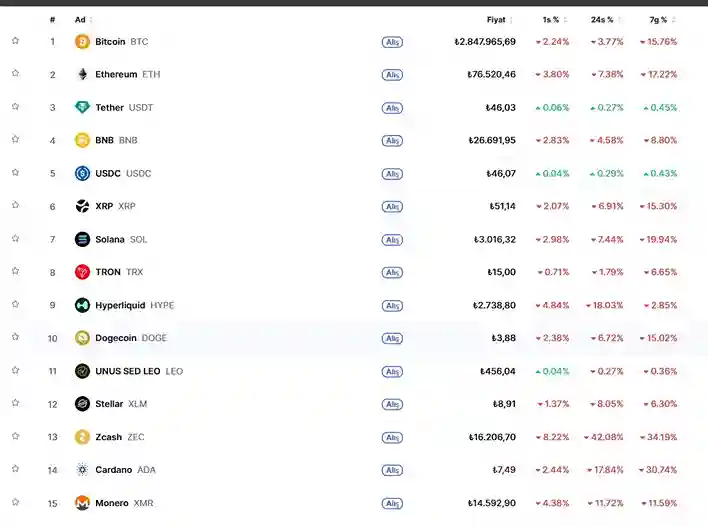
Task: Click the red TRON logo icon
Action: 82,272
